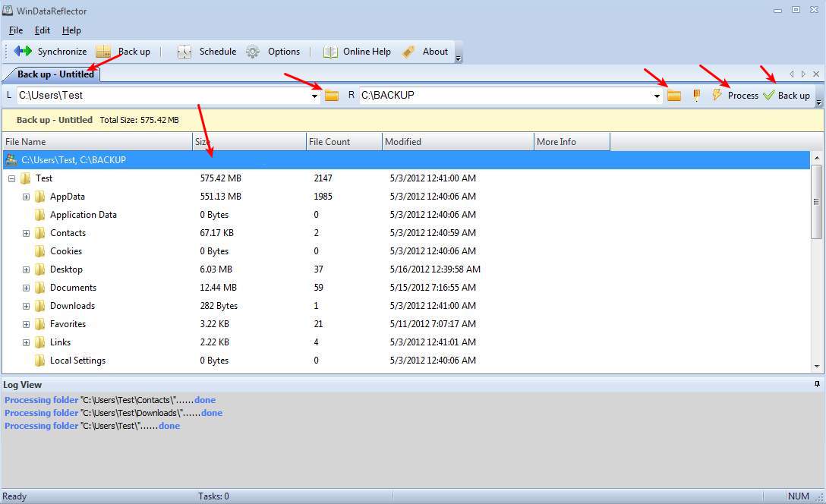Sort by the File Count column header
The height and width of the screenshot is (504, 826).
click(344, 142)
